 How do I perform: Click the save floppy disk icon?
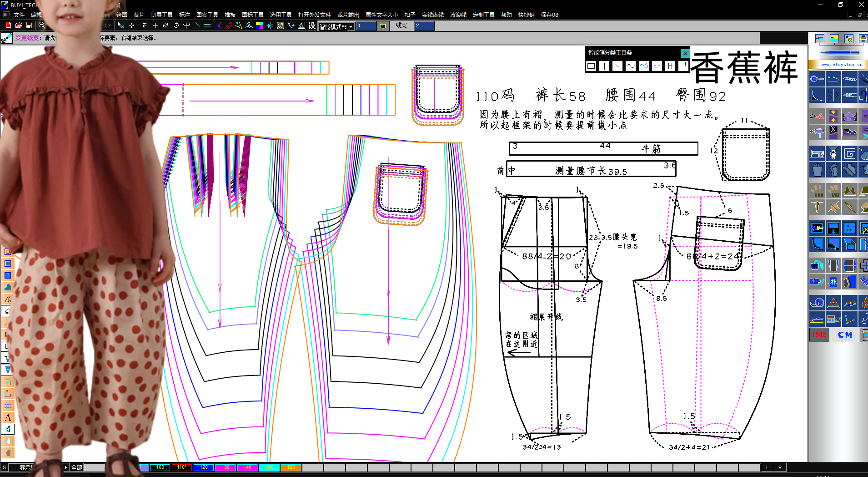tap(29, 25)
